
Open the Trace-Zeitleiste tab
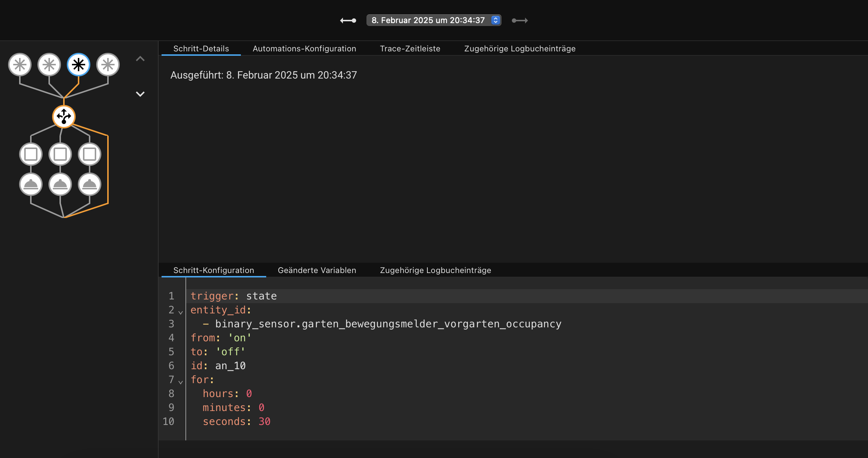tap(410, 48)
